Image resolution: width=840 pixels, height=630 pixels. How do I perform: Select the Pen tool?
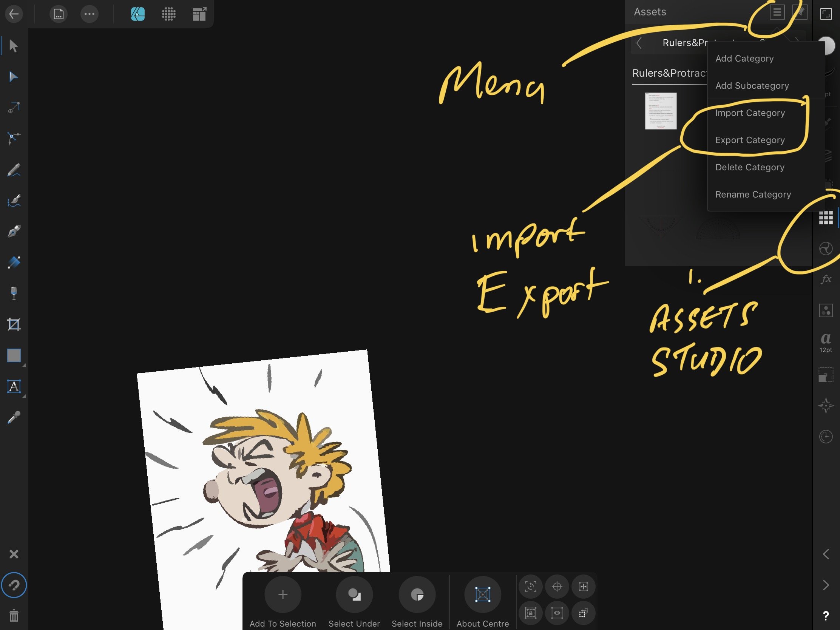tap(14, 231)
